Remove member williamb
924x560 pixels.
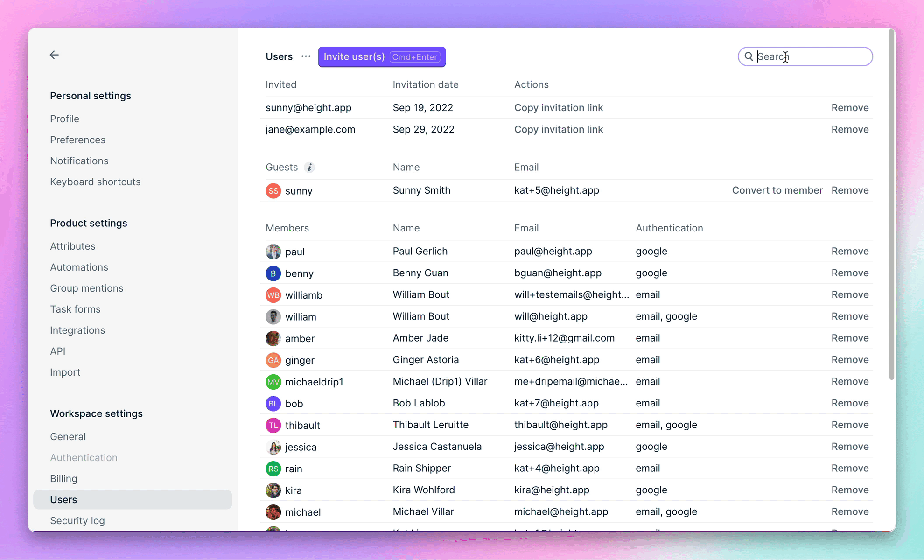tap(850, 294)
